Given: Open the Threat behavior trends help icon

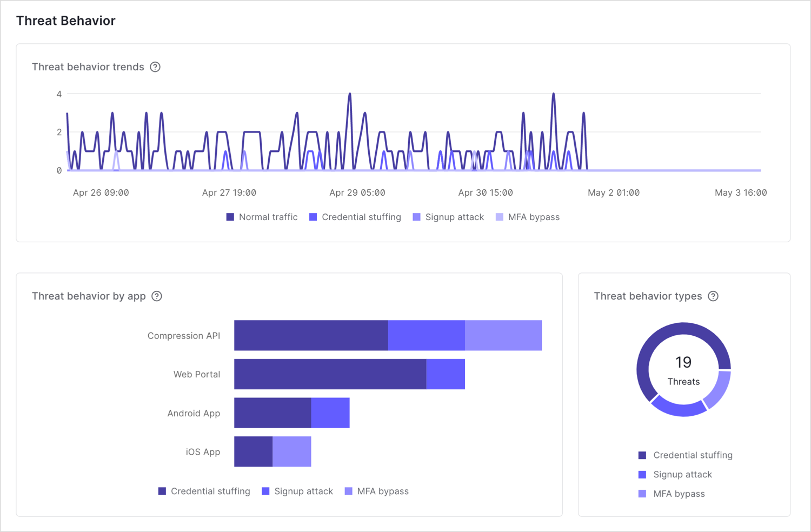Looking at the screenshot, I should (156, 66).
